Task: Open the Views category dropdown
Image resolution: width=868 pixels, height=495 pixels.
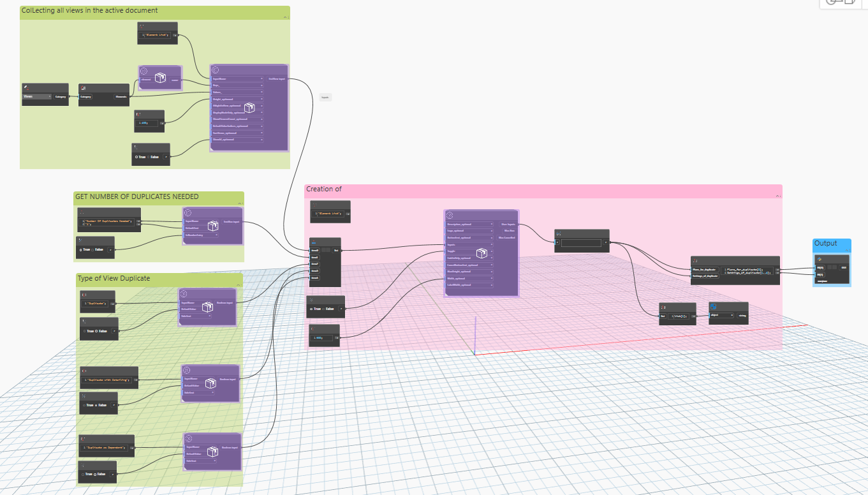Action: [37, 97]
